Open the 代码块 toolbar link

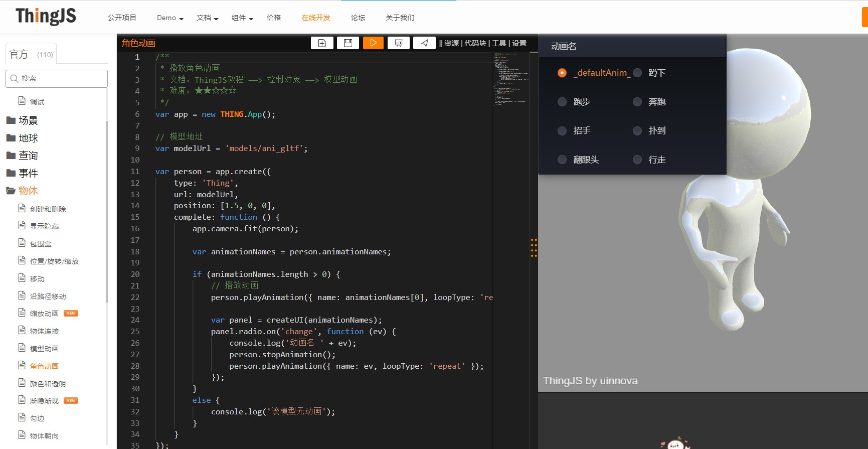(475, 43)
